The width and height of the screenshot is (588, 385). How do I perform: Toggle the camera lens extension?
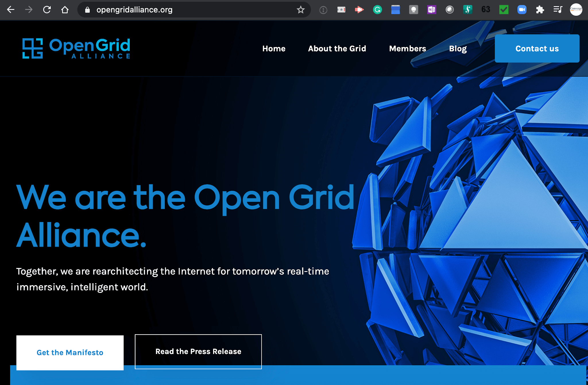[x=450, y=9]
